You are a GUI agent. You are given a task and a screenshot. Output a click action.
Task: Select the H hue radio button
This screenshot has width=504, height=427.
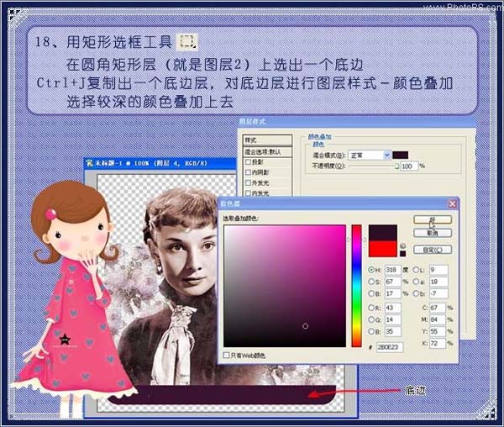(x=371, y=270)
